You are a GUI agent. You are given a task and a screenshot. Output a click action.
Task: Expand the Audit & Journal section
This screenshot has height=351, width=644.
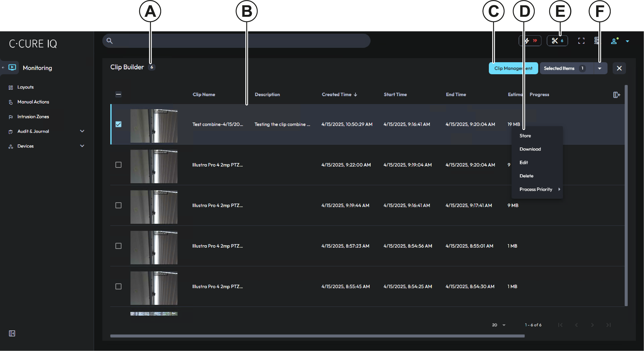click(82, 131)
